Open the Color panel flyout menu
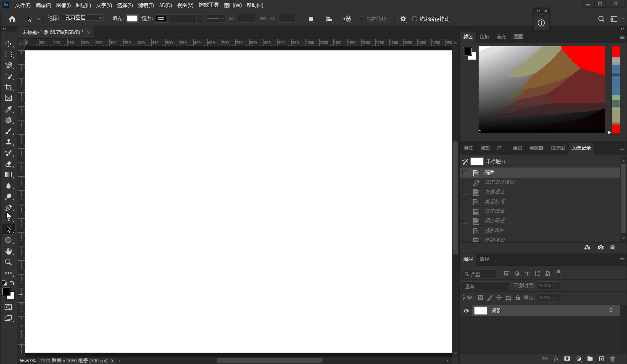This screenshot has width=627, height=364. click(x=622, y=37)
